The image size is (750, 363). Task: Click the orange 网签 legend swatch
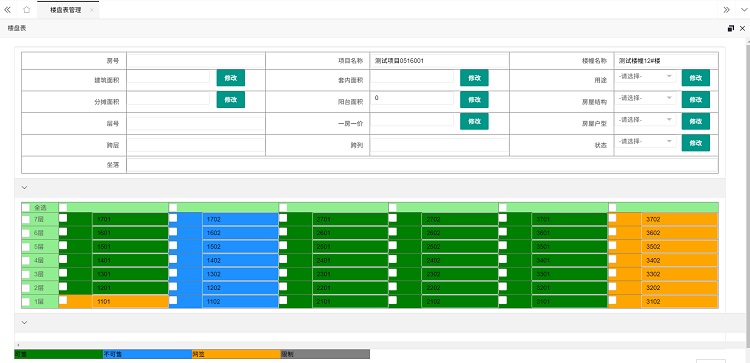(236, 354)
